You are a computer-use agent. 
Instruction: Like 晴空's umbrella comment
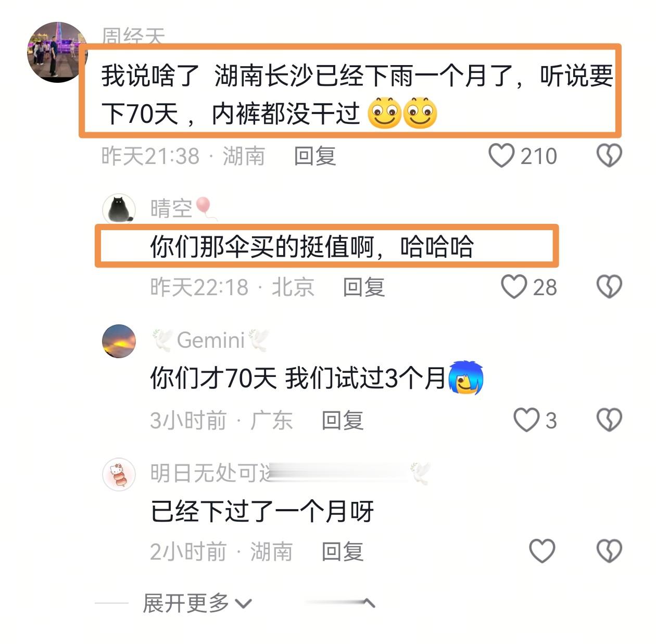[514, 287]
